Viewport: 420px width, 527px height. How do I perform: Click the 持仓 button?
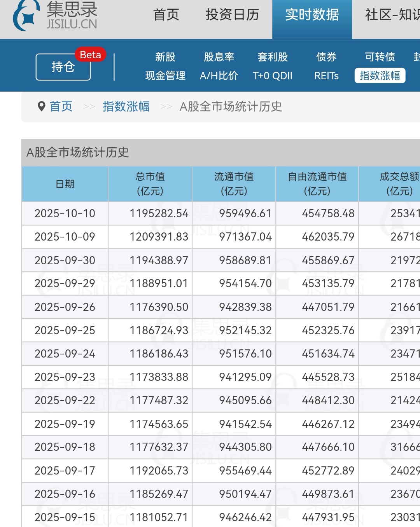pyautogui.click(x=63, y=67)
